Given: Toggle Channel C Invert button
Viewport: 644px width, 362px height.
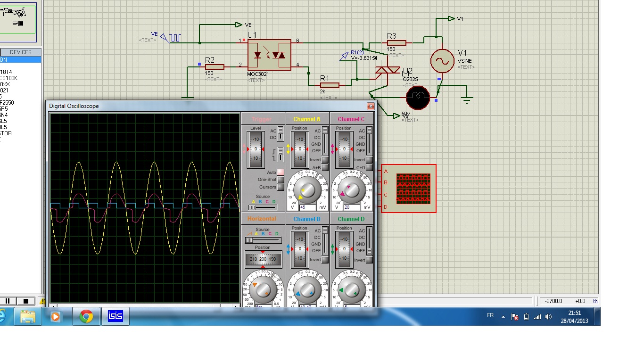Looking at the screenshot, I should pos(369,160).
